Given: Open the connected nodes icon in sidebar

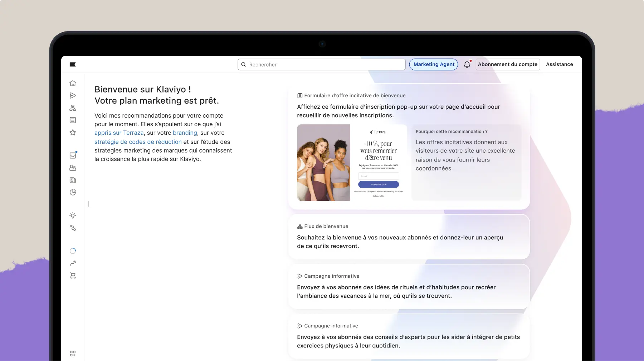Looking at the screenshot, I should 73,228.
